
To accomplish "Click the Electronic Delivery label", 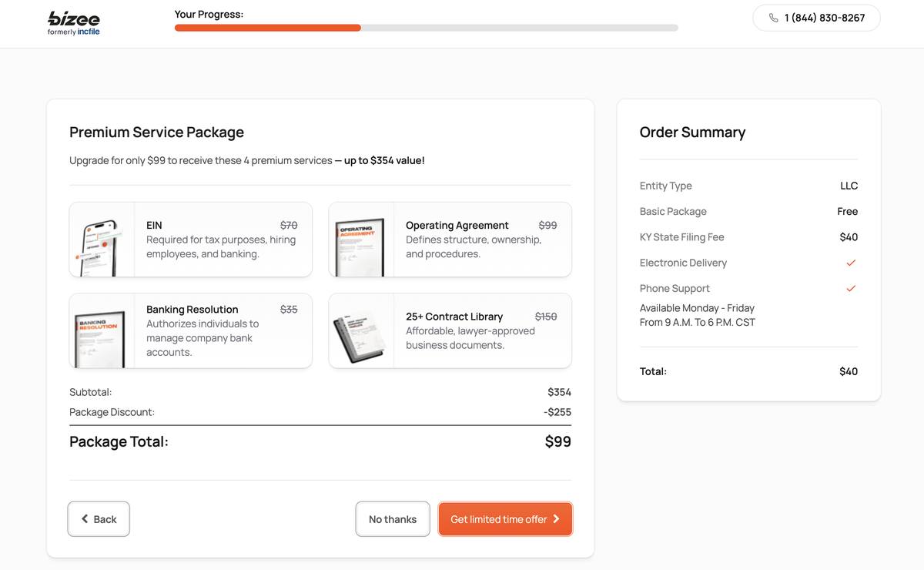I will point(683,263).
